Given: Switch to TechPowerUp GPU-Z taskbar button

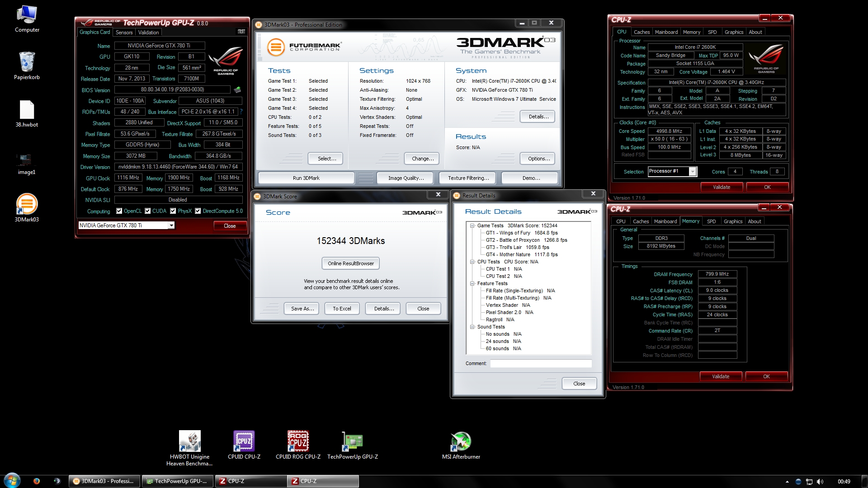Looking at the screenshot, I should (x=177, y=481).
